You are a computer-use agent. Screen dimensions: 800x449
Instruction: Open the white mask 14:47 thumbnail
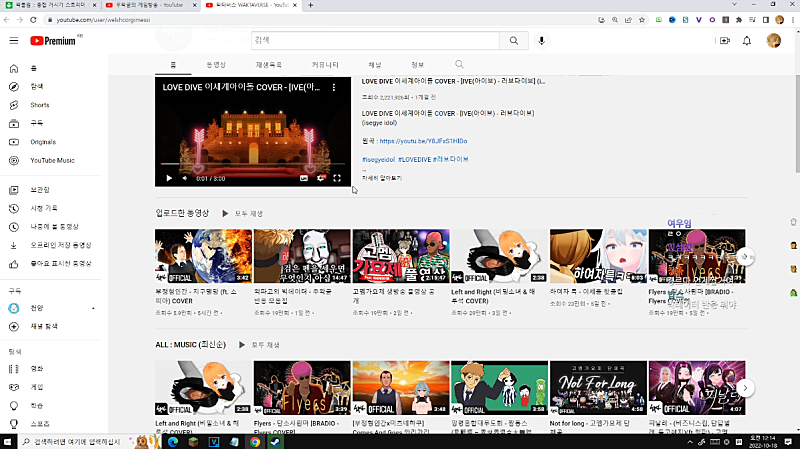point(302,256)
